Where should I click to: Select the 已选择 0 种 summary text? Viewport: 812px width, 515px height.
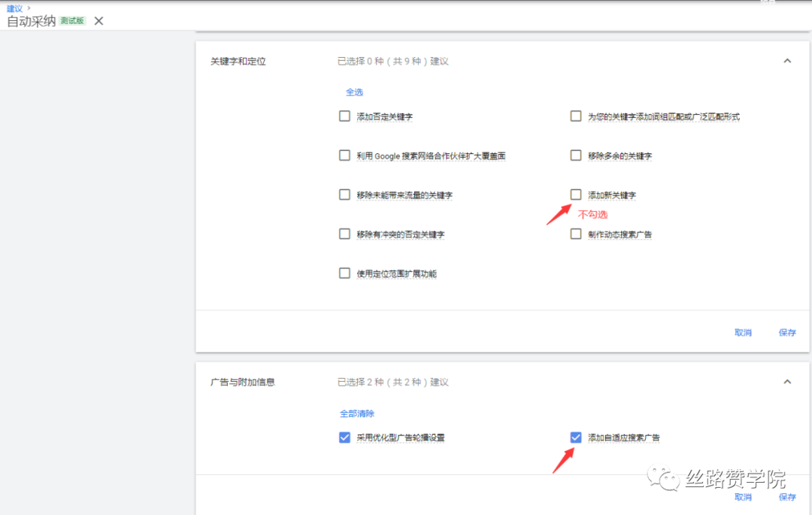pyautogui.click(x=392, y=61)
